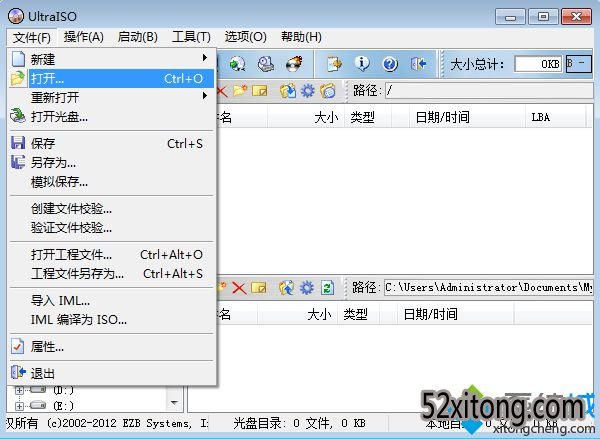Click the blue info bubble toolbar icon
Image resolution: width=600 pixels, height=439 pixels.
[362, 64]
